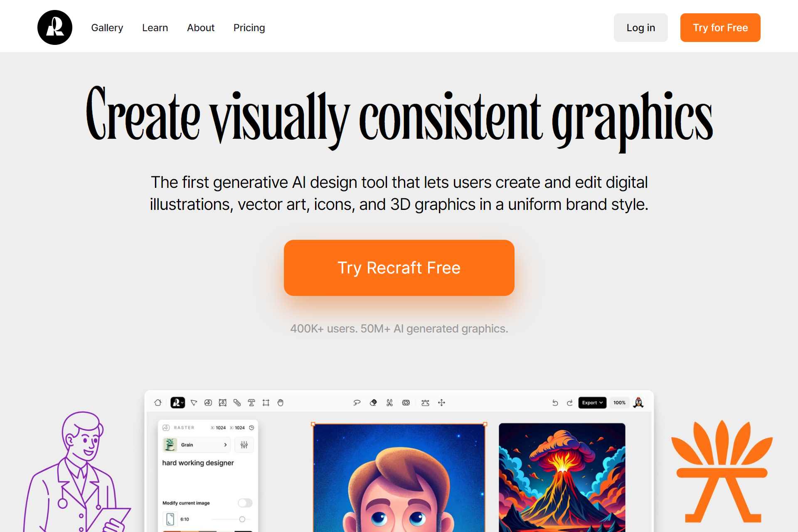Screen dimensions: 798x532
Task: Click the Redo arrow icon
Action: (x=569, y=402)
